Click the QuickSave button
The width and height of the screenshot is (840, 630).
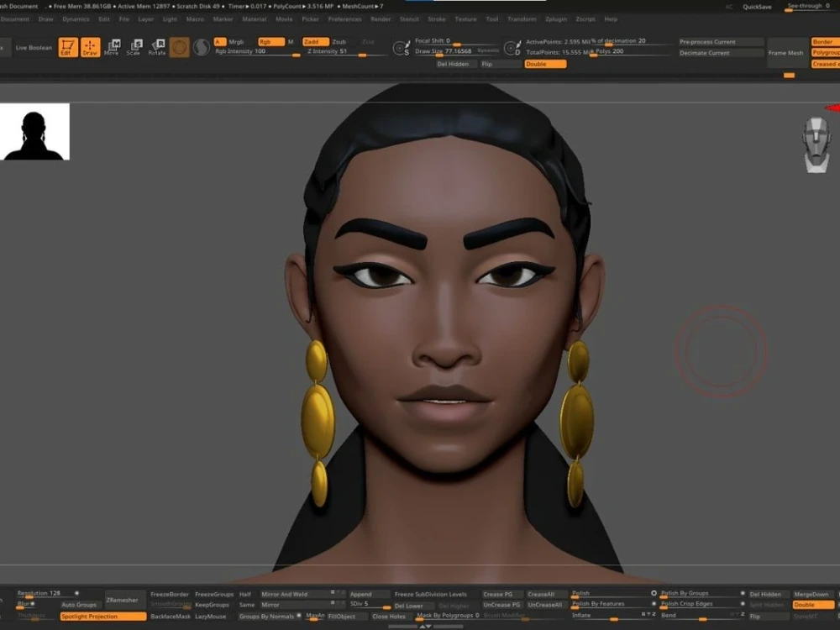coord(757,7)
